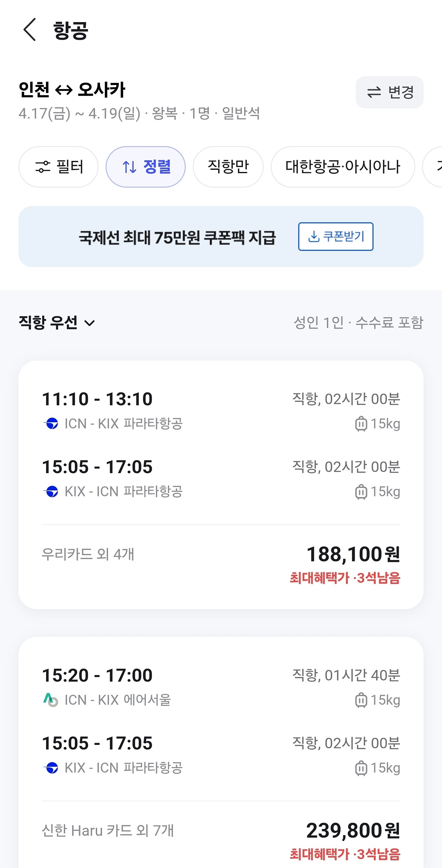Screen dimensions: 442x868
Task: Select the 239,800원 에어서울 flight card
Action: pyautogui.click(x=221, y=752)
